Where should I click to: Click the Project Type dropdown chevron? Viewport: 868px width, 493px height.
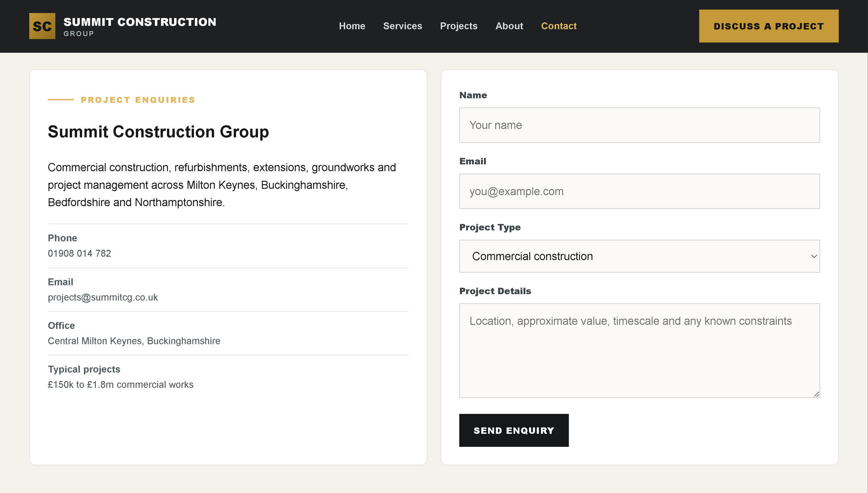tap(814, 256)
